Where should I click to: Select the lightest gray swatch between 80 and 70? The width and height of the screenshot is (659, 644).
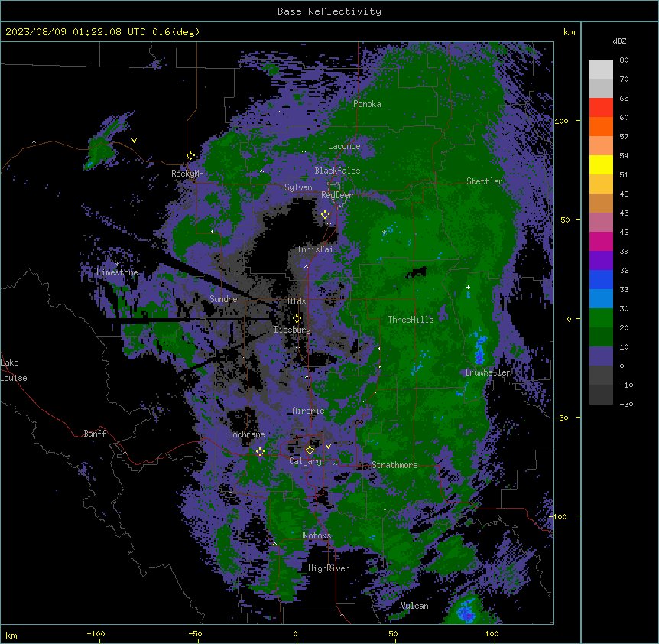coord(601,69)
